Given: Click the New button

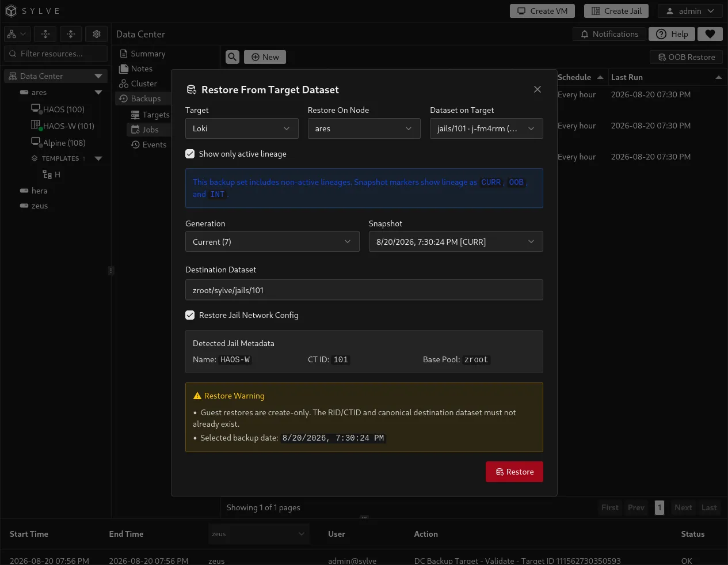Looking at the screenshot, I should coord(265,57).
